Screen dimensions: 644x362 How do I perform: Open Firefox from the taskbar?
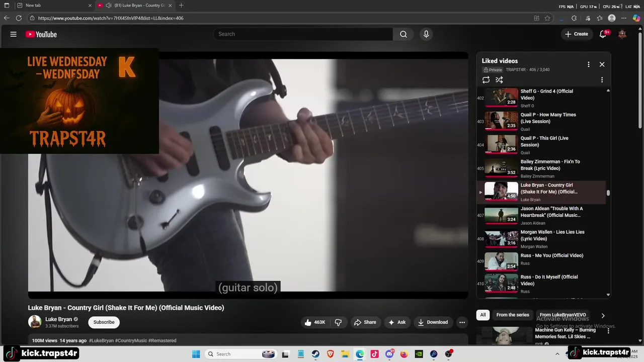point(404,354)
